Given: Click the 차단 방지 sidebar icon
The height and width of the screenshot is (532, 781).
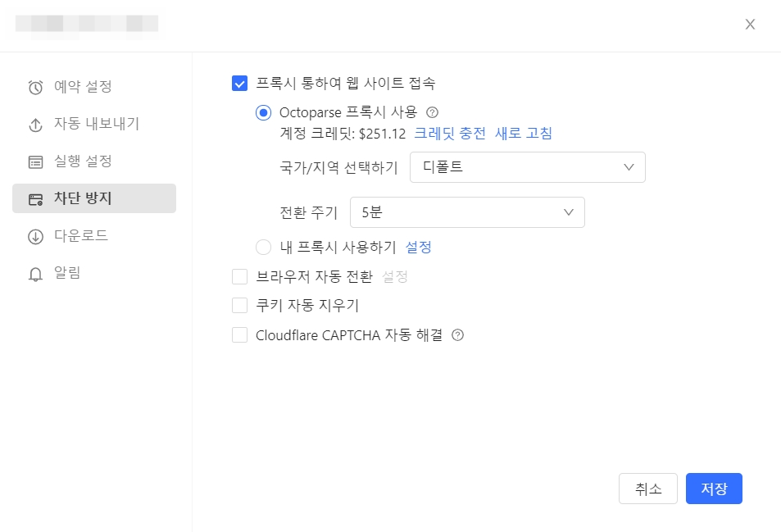Looking at the screenshot, I should [35, 198].
